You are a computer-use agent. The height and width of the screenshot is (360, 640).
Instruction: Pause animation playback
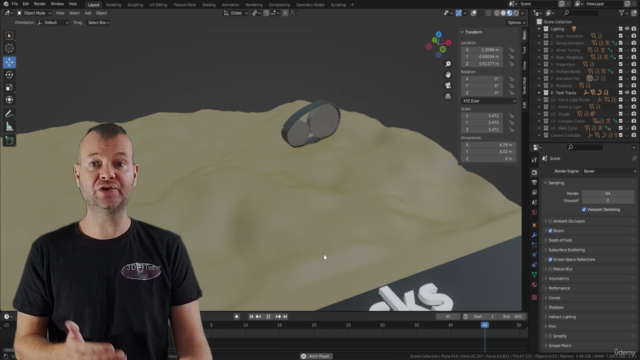[268, 316]
